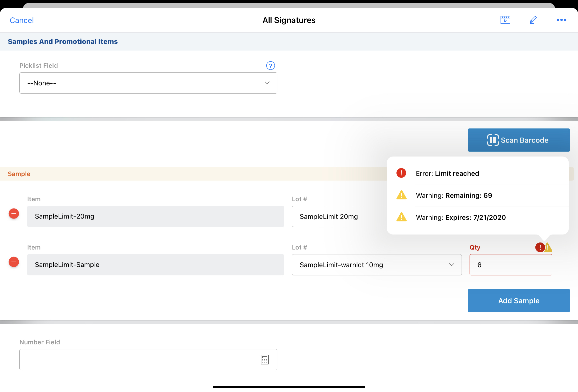Click the Picklist Field help question icon
The height and width of the screenshot is (392, 578).
[270, 66]
